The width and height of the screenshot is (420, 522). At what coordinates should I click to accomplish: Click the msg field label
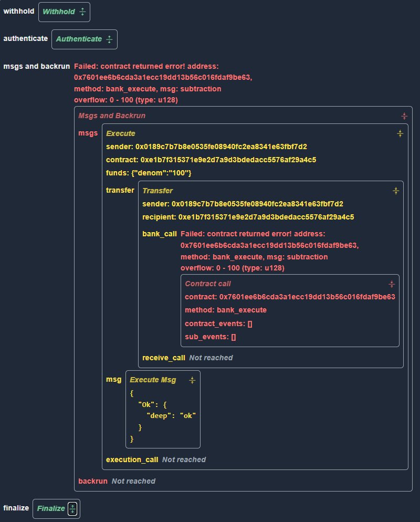(x=113, y=380)
